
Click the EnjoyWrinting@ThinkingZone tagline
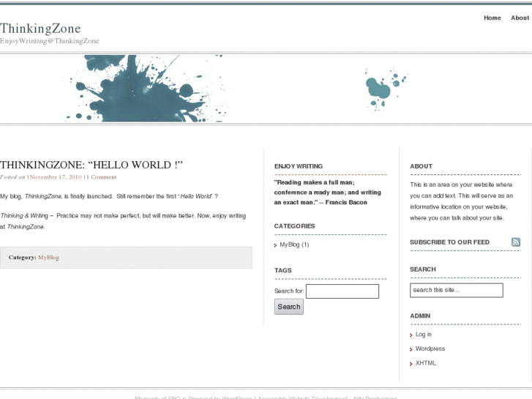point(50,41)
